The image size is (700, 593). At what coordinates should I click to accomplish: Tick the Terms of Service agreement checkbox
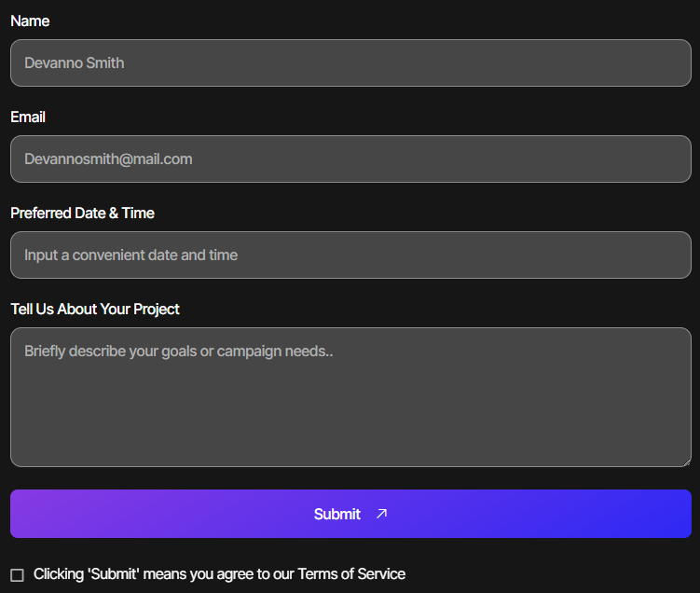17,575
